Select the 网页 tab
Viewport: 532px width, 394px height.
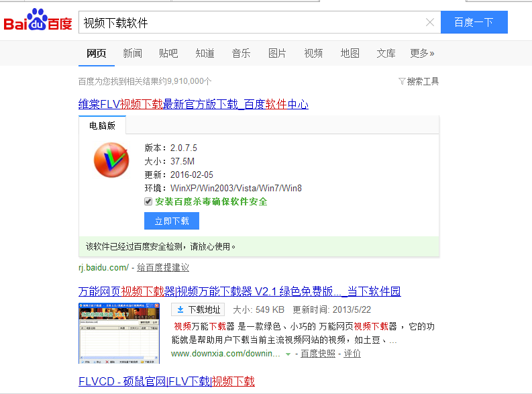(x=97, y=53)
